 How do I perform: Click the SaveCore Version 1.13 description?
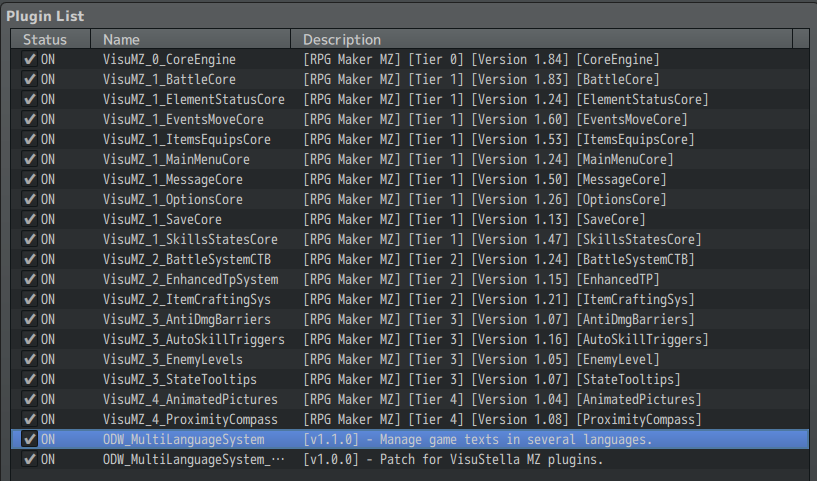coord(474,219)
